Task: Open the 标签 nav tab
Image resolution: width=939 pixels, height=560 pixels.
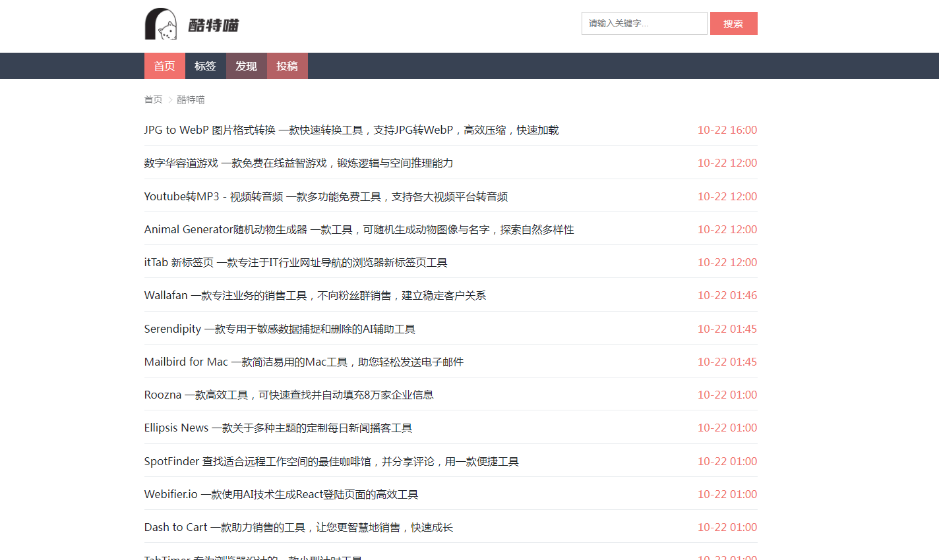Action: coord(206,66)
